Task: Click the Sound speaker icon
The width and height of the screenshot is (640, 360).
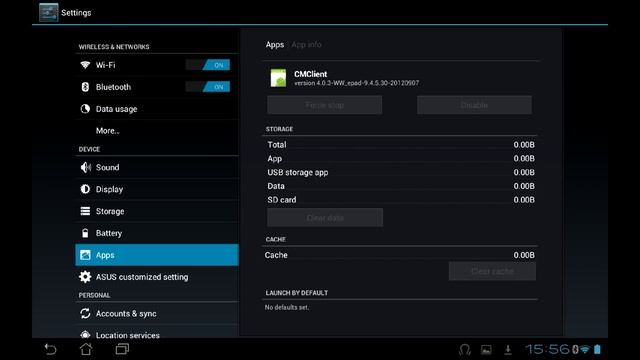Action: [x=85, y=167]
